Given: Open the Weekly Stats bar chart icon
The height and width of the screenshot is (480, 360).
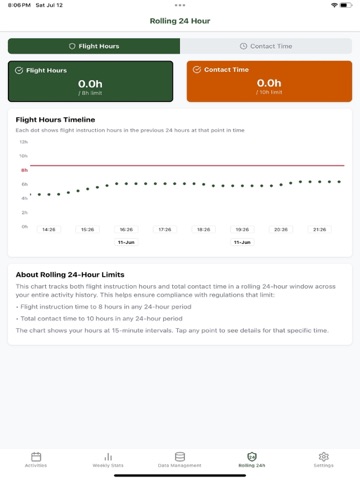Looking at the screenshot, I should click(108, 456).
